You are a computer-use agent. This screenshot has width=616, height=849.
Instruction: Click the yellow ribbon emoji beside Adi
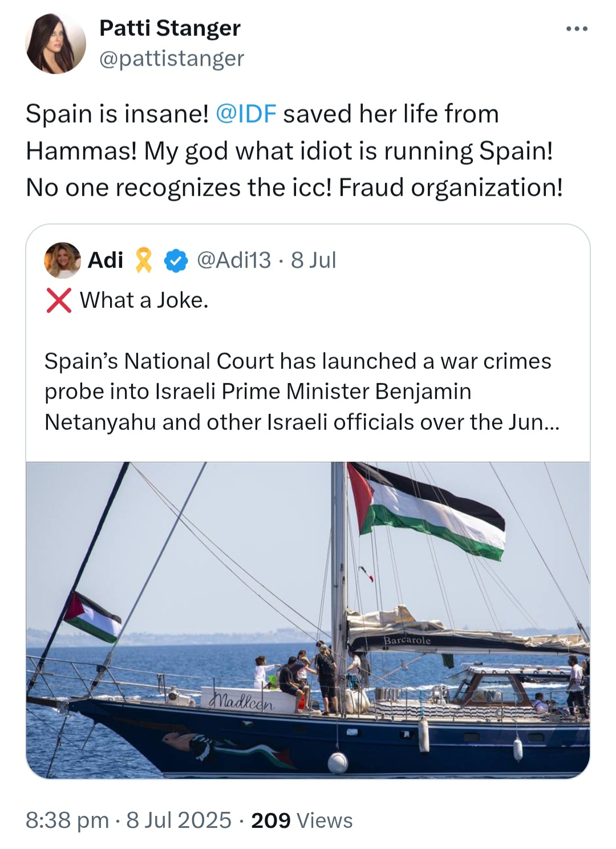click(144, 261)
